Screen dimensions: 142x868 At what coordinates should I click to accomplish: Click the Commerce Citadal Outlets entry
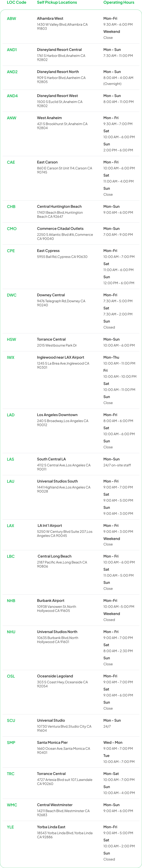[60, 228]
